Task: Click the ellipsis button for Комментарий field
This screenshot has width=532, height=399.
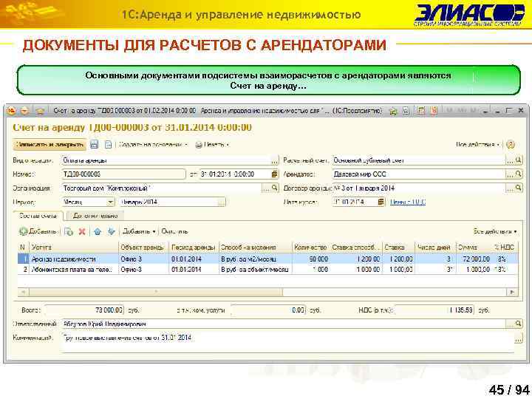Action: 519,338
